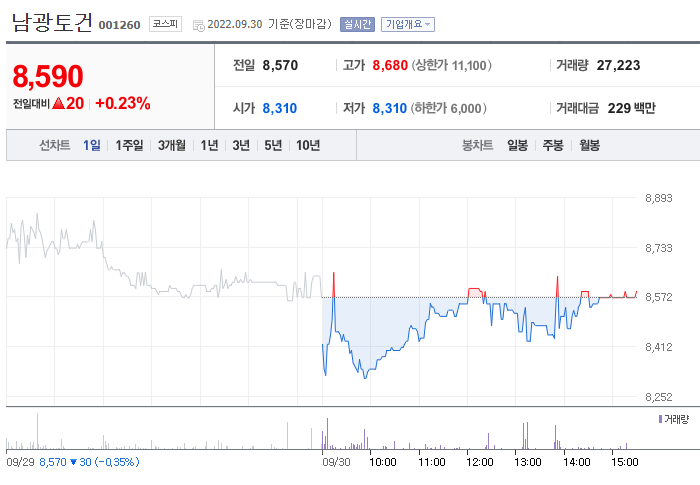The image size is (700, 485).
Task: Click the upper limit text 상한가 11,100
Action: coord(451,66)
